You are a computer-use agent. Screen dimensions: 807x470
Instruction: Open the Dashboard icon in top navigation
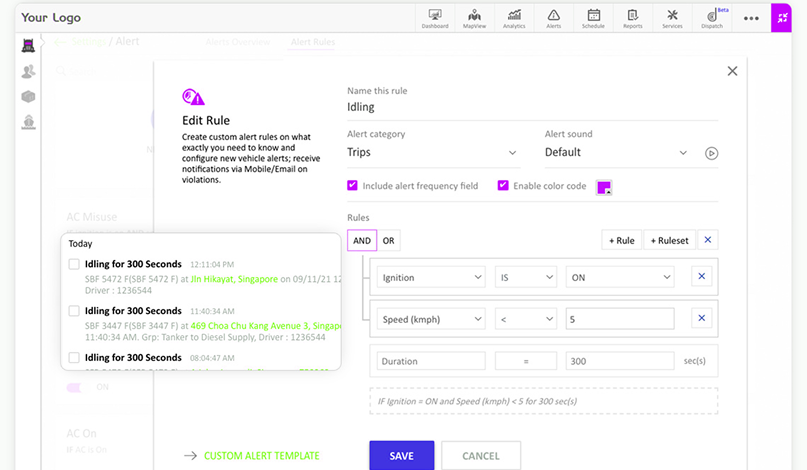(435, 17)
